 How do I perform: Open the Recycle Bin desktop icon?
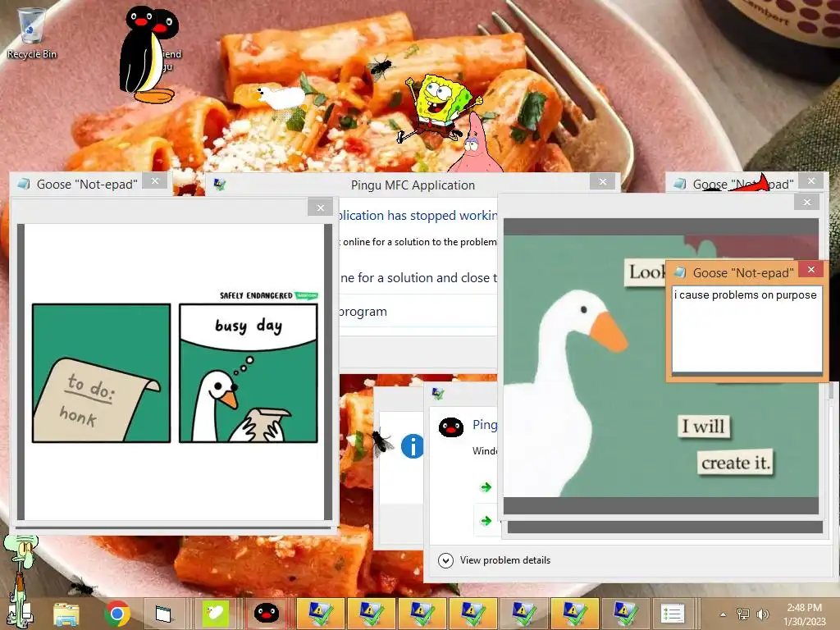coord(31,33)
